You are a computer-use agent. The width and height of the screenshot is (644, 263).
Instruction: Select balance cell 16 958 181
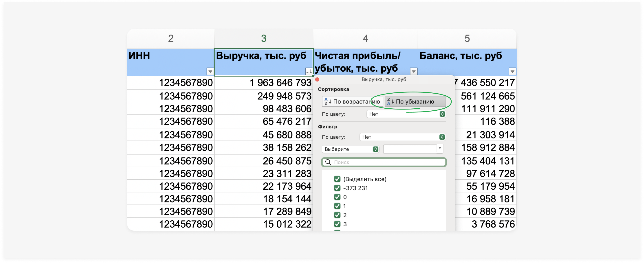(486, 199)
